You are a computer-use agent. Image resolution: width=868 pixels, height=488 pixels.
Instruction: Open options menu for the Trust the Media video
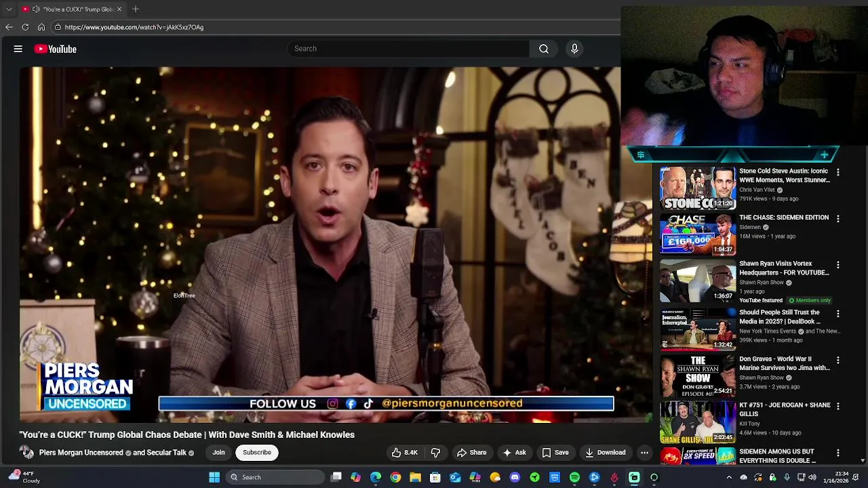click(x=838, y=314)
